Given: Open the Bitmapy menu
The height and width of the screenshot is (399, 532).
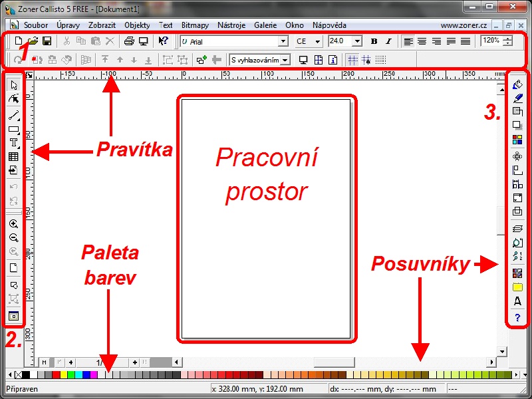Looking at the screenshot, I should [195, 25].
